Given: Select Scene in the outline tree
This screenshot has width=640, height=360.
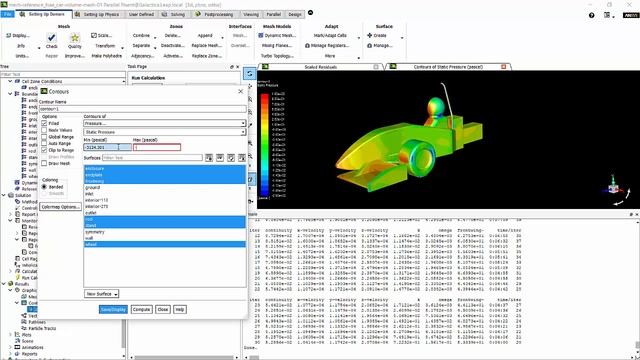Looking at the screenshot, I should click(28, 341).
